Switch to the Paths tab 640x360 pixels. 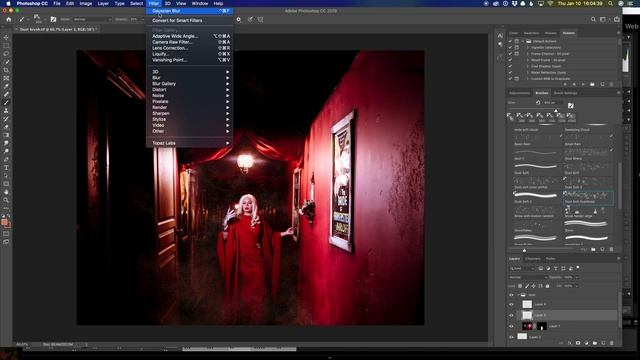(551, 259)
